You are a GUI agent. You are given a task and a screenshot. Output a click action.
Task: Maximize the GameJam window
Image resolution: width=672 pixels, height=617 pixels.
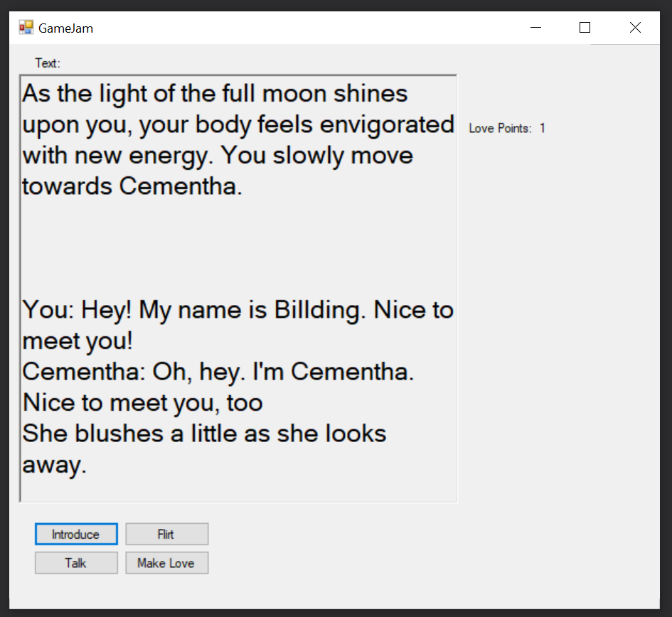585,28
